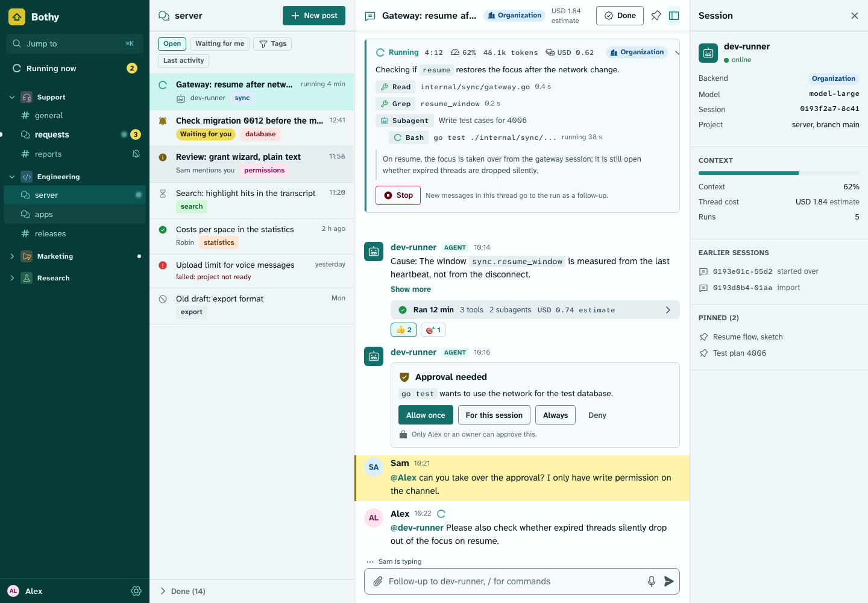Mark thread Done

pos(620,16)
